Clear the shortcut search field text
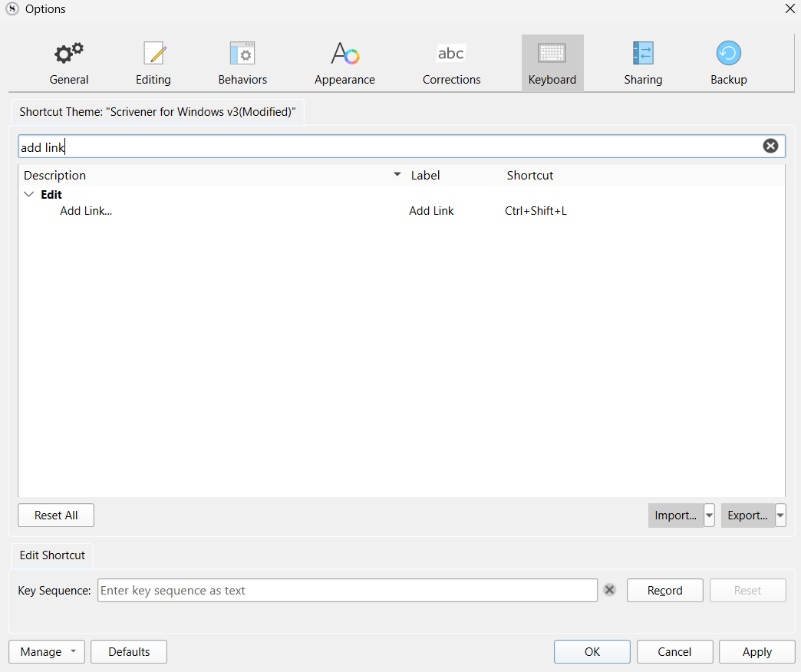 coord(770,147)
